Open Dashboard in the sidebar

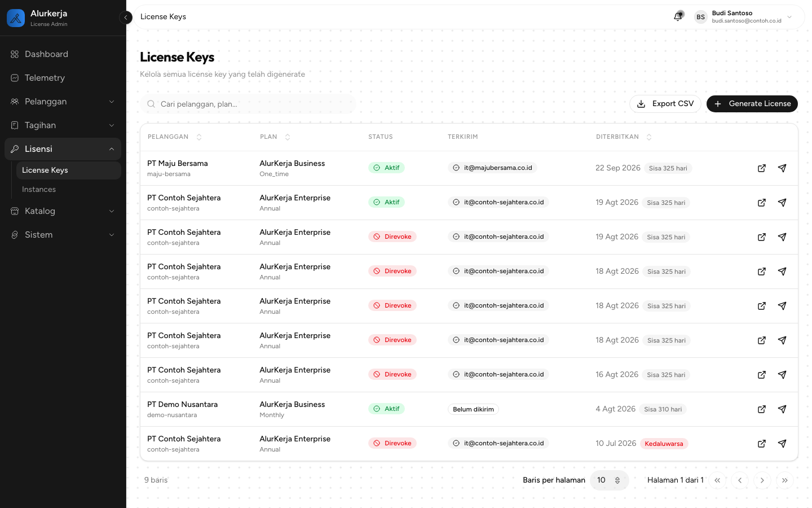63,54
